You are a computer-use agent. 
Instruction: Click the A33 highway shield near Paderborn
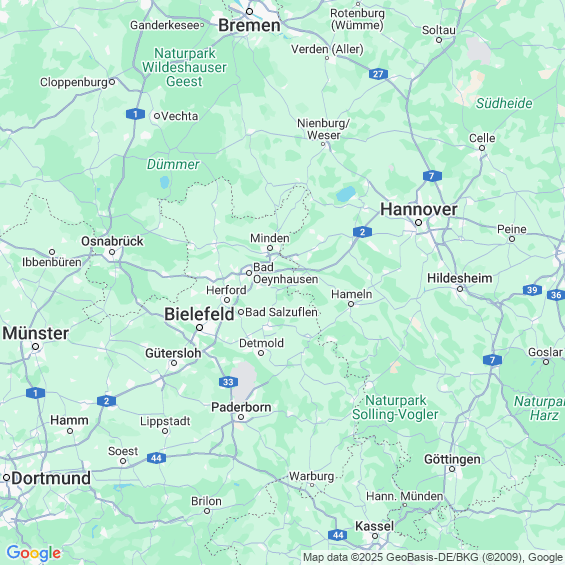point(228,382)
